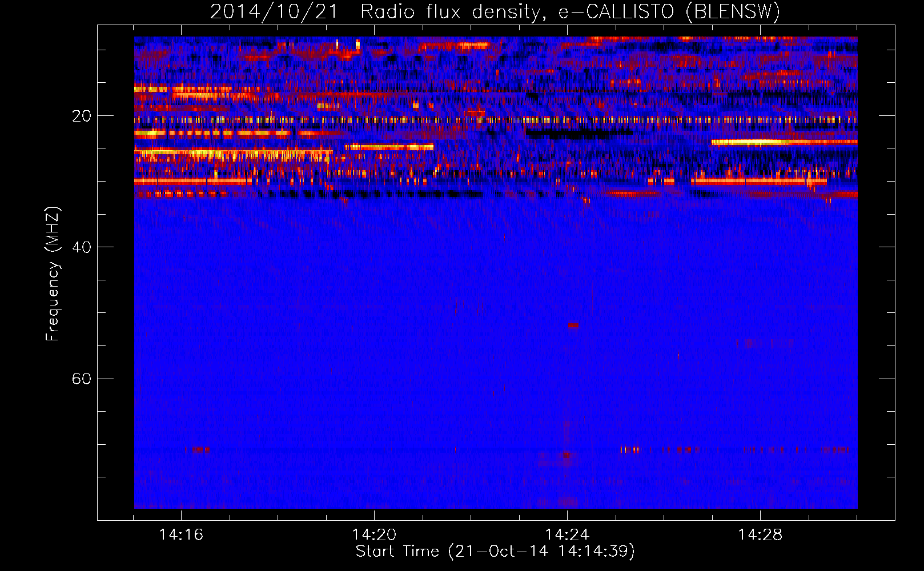The height and width of the screenshot is (571, 924).
Task: Click the 60 MHz frequency tick label
Action: pyautogui.click(x=82, y=379)
